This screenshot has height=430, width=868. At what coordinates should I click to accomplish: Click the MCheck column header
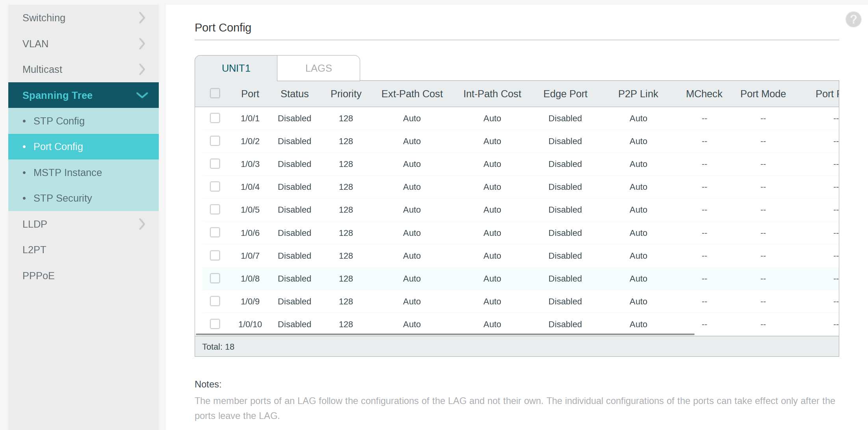point(704,94)
